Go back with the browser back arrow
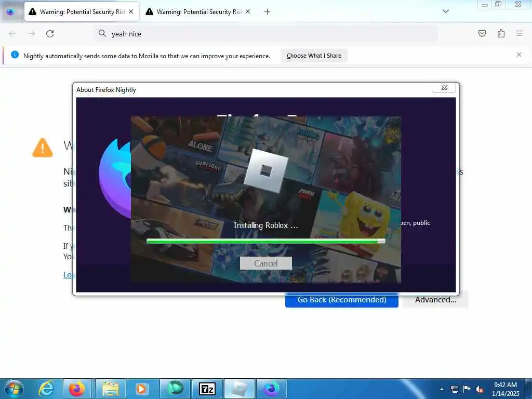The image size is (532, 399). (12, 34)
